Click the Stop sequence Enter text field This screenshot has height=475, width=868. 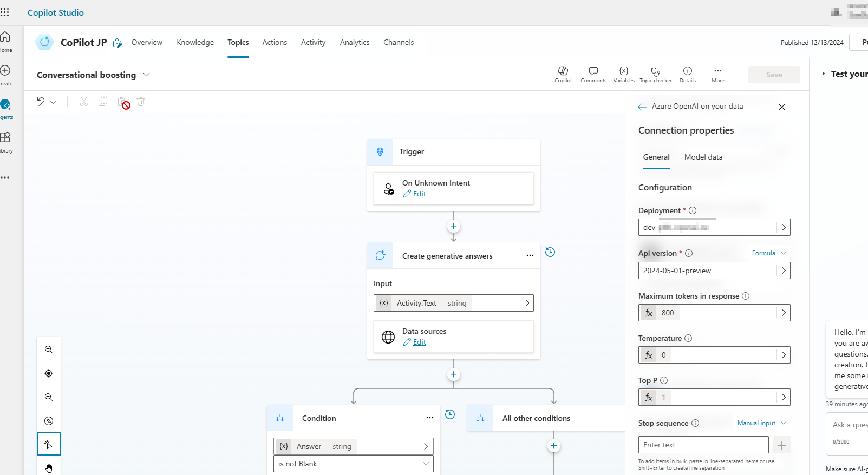pyautogui.click(x=703, y=445)
